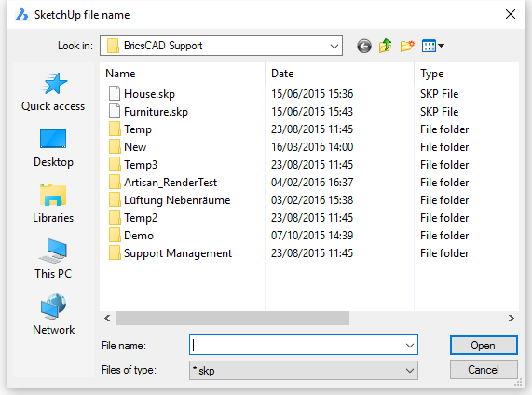Open Libraries in the sidebar
The width and height of the screenshot is (532, 395).
pyautogui.click(x=53, y=204)
